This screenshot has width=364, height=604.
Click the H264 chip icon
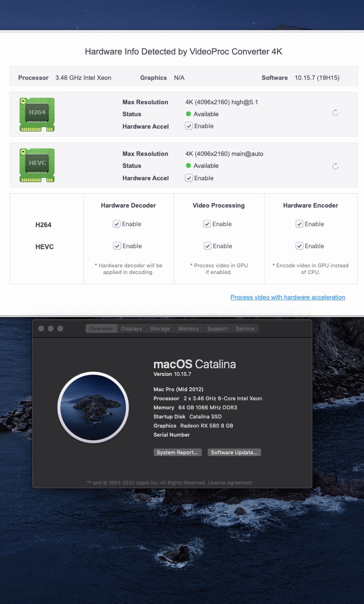37,114
